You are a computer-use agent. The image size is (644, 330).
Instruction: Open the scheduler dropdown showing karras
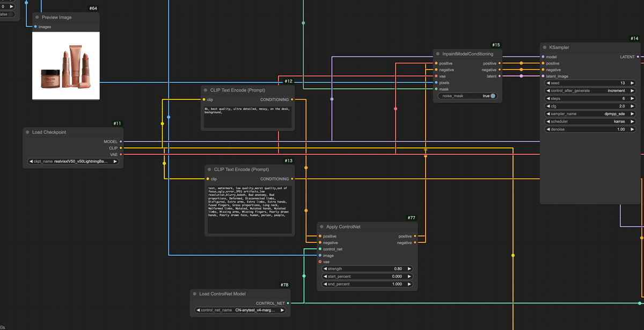[590, 121]
